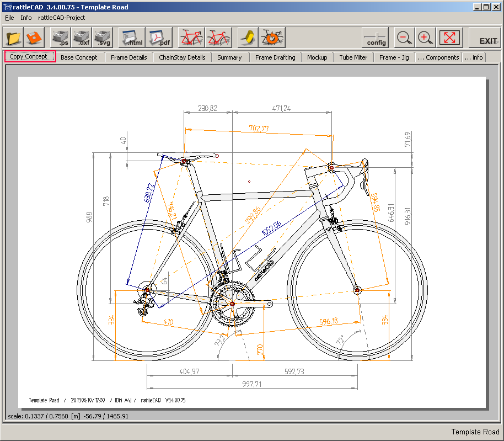This screenshot has width=504, height=441.
Task: Export drawing as .pdf
Action: point(159,38)
